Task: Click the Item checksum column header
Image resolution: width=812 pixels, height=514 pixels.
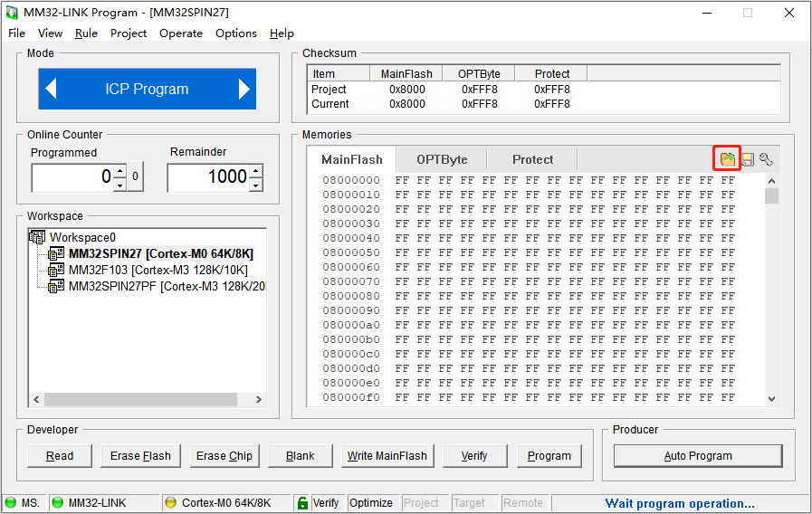Action: pyautogui.click(x=339, y=73)
